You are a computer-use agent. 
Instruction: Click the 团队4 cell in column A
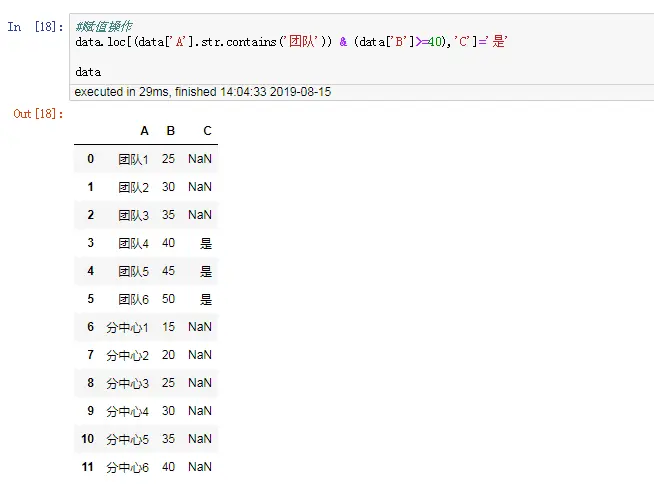click(132, 243)
